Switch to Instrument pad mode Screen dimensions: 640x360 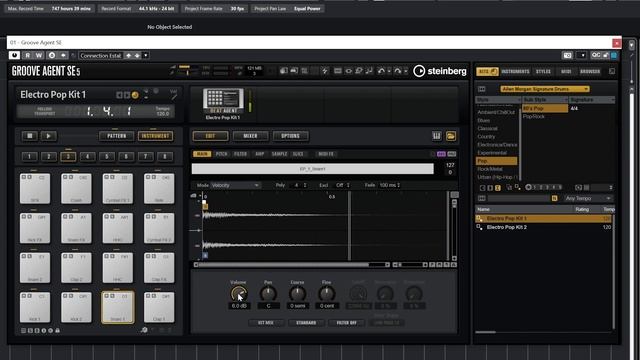tap(156, 136)
